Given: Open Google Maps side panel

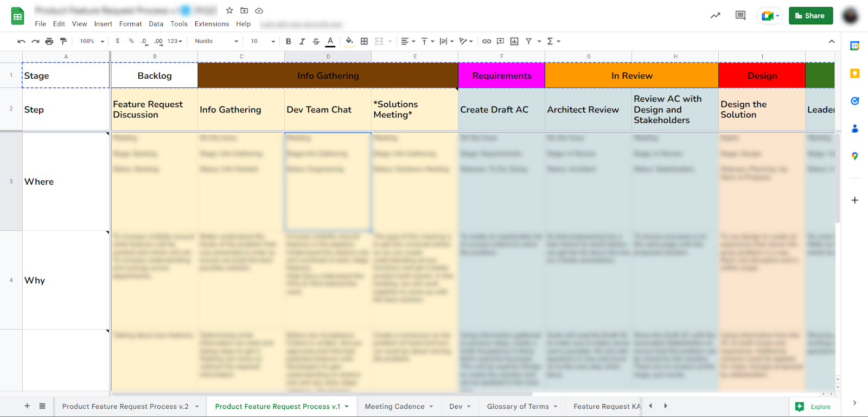Looking at the screenshot, I should pyautogui.click(x=855, y=156).
